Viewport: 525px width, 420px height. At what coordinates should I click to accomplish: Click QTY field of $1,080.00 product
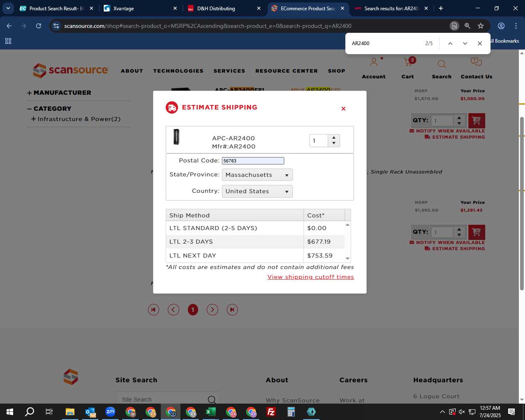pos(443,121)
